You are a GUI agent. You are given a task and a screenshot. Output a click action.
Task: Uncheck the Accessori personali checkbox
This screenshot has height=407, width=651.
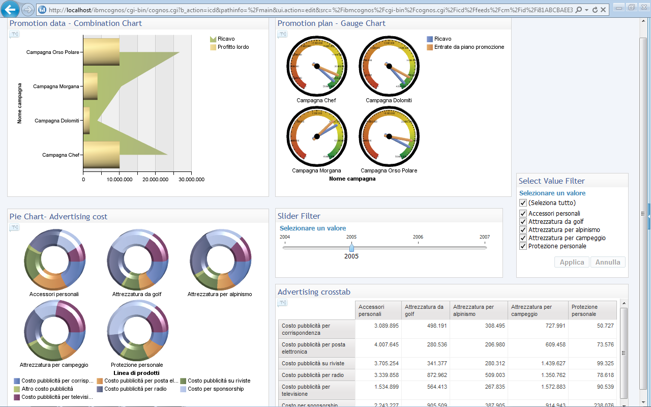click(x=523, y=213)
